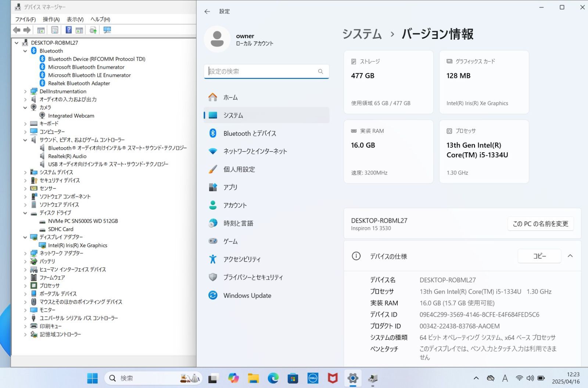Select Realtek(R) Audio device
588x388 pixels.
point(67,156)
